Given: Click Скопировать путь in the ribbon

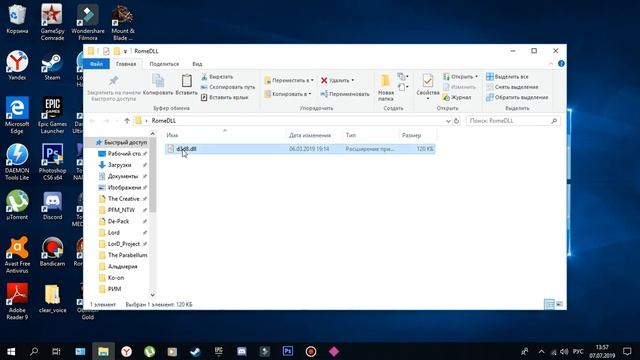Looking at the screenshot, I should (228, 87).
